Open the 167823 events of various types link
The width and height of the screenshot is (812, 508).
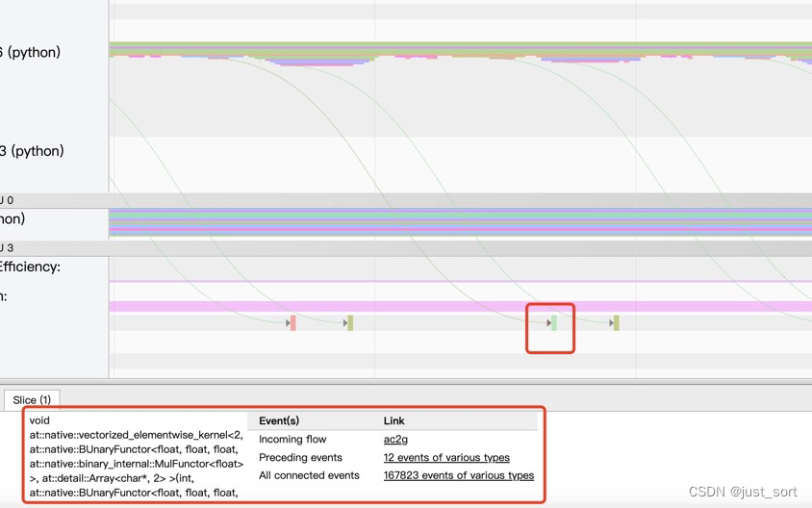459,475
